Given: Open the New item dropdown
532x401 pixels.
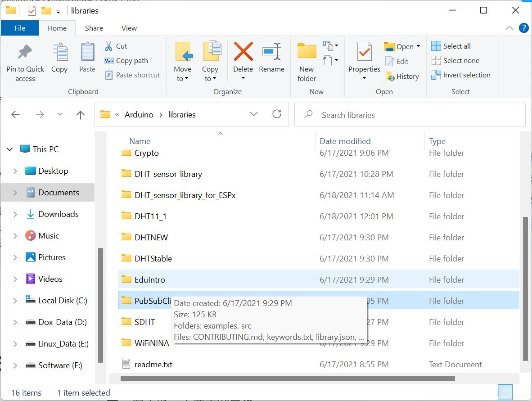Looking at the screenshot, I should coord(330,45).
